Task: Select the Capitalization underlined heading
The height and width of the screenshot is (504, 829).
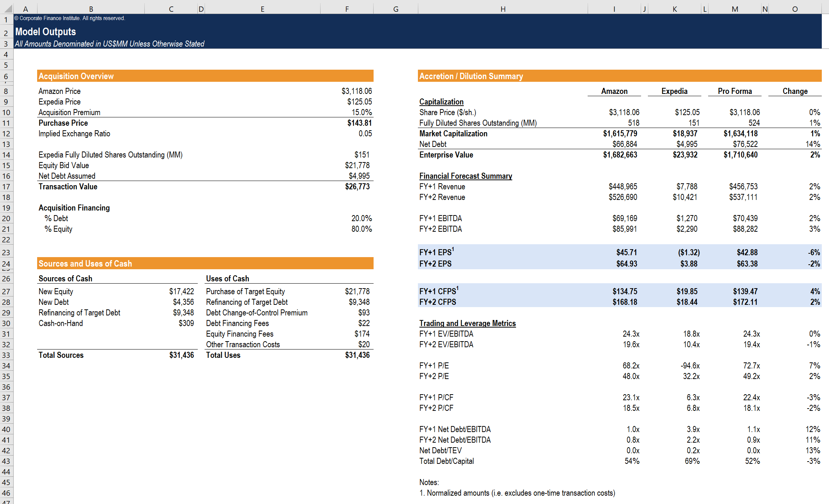Action: (x=441, y=102)
